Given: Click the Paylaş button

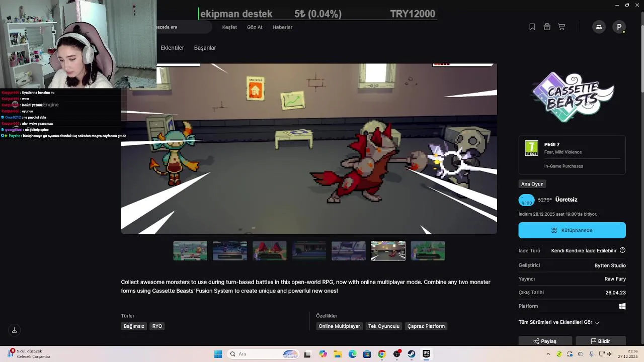Looking at the screenshot, I should tap(545, 341).
